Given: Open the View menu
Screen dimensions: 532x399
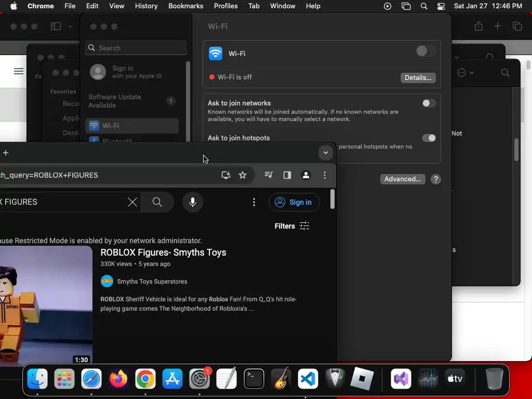Looking at the screenshot, I should pyautogui.click(x=116, y=6).
